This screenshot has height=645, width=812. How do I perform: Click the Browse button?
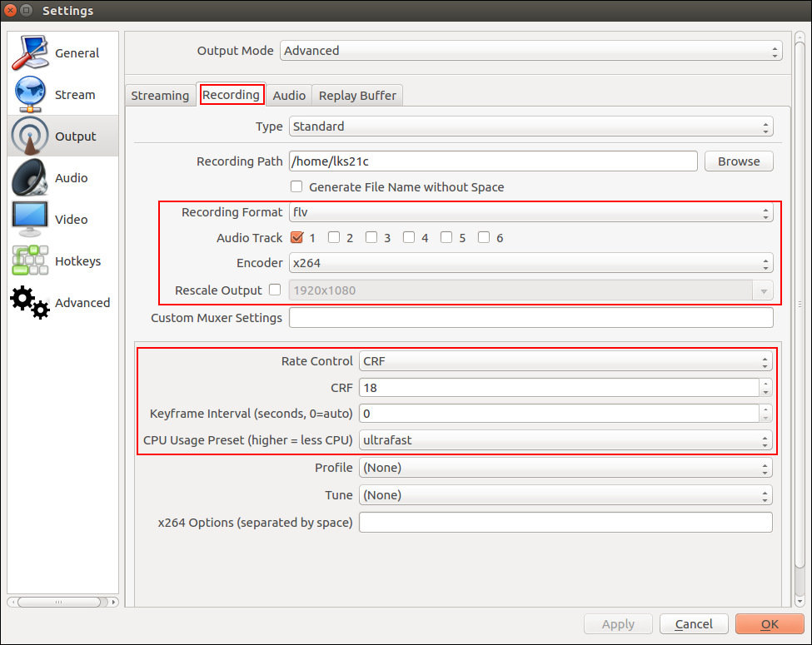739,161
